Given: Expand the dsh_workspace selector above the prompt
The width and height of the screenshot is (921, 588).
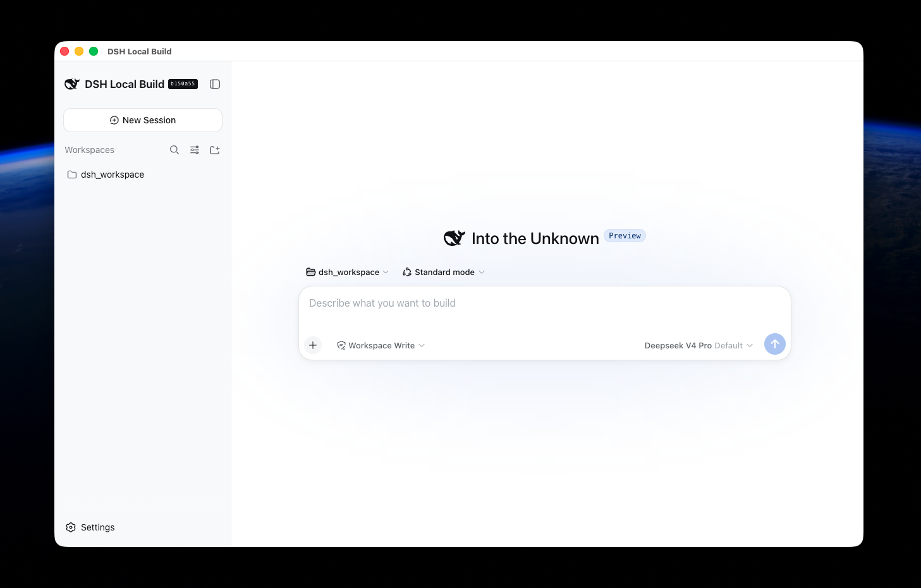Looking at the screenshot, I should pos(347,272).
